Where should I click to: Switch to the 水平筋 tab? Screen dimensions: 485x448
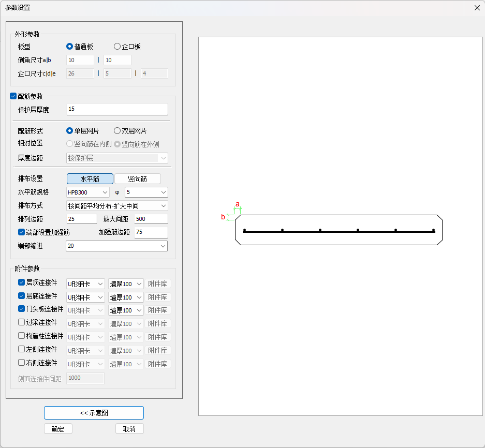coord(90,179)
